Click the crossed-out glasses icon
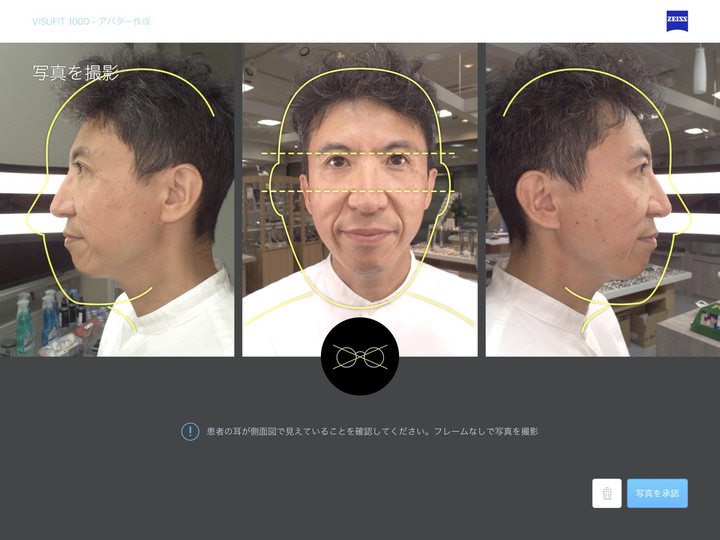 coord(360,357)
